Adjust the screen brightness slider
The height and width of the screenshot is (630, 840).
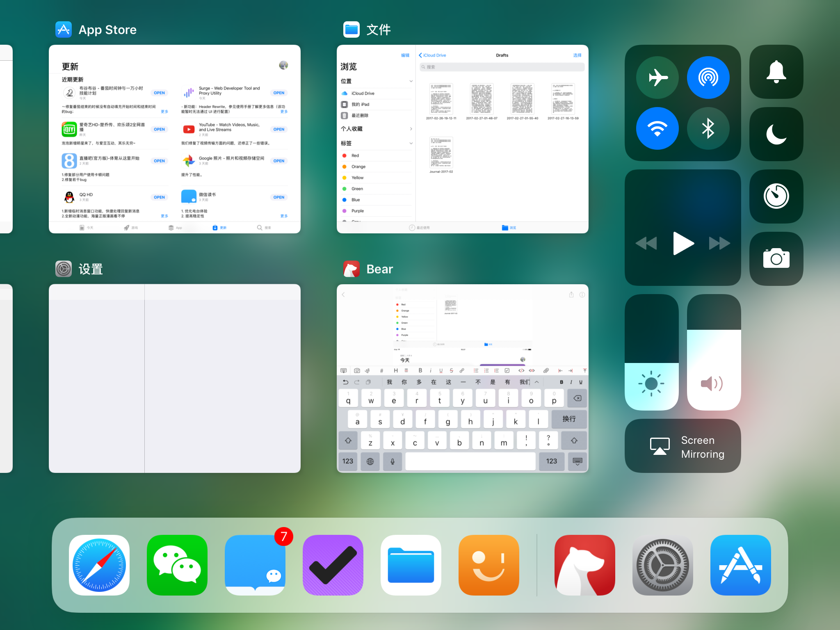(652, 352)
